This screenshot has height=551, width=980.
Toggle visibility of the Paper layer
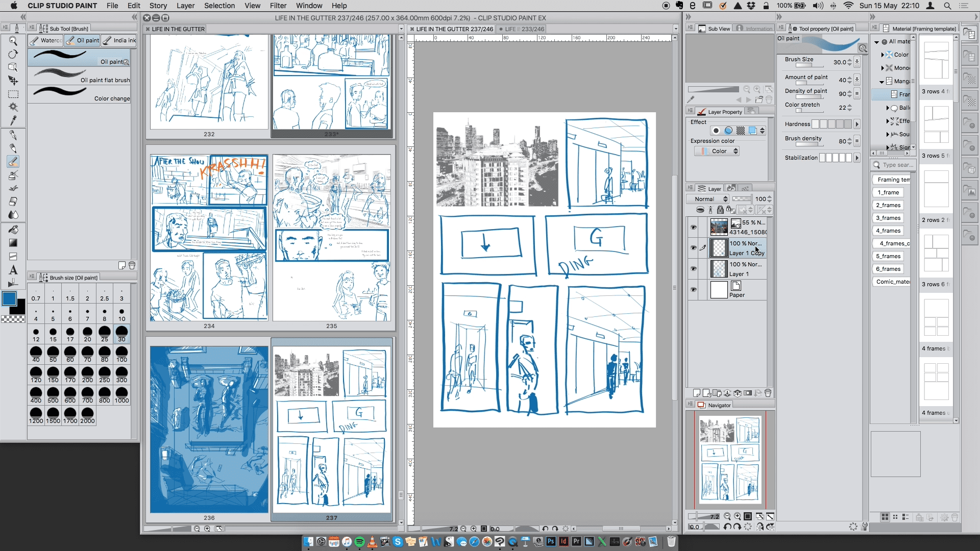[x=693, y=290]
